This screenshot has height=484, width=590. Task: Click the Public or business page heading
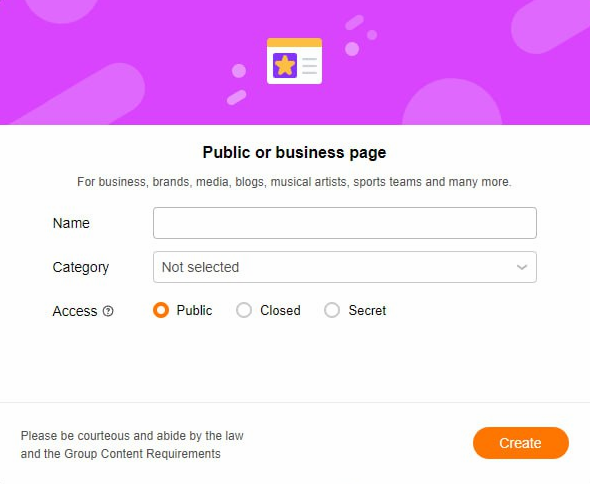[294, 152]
